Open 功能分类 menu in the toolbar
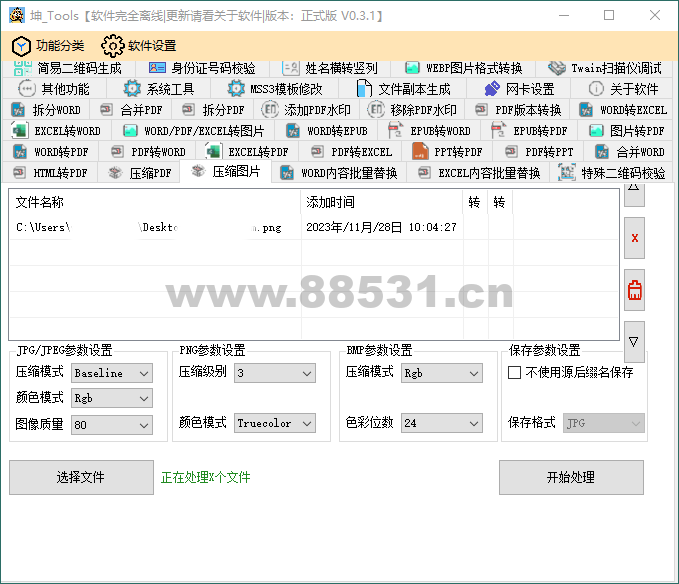Viewport: 679px width, 584px height. tap(48, 45)
